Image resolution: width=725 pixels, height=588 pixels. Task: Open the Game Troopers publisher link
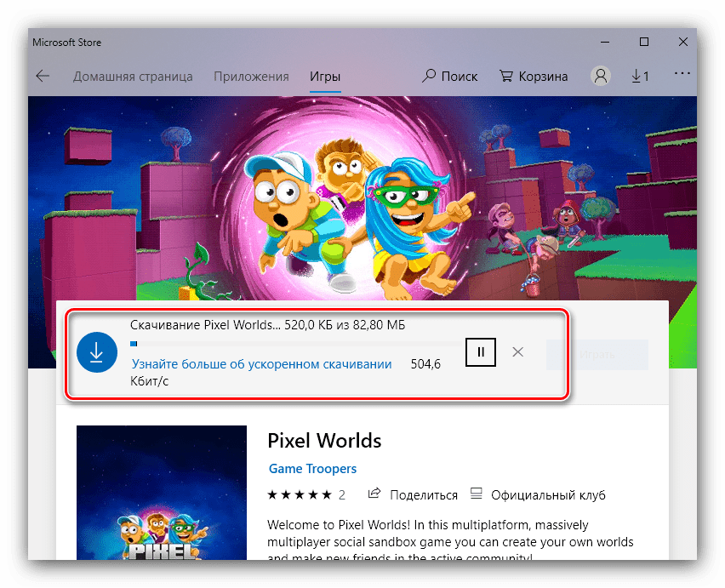point(312,469)
